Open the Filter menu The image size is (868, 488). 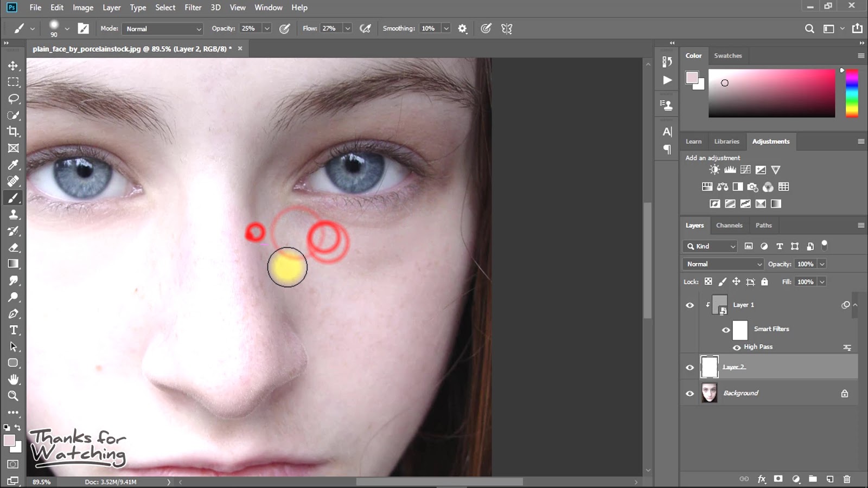click(x=193, y=8)
